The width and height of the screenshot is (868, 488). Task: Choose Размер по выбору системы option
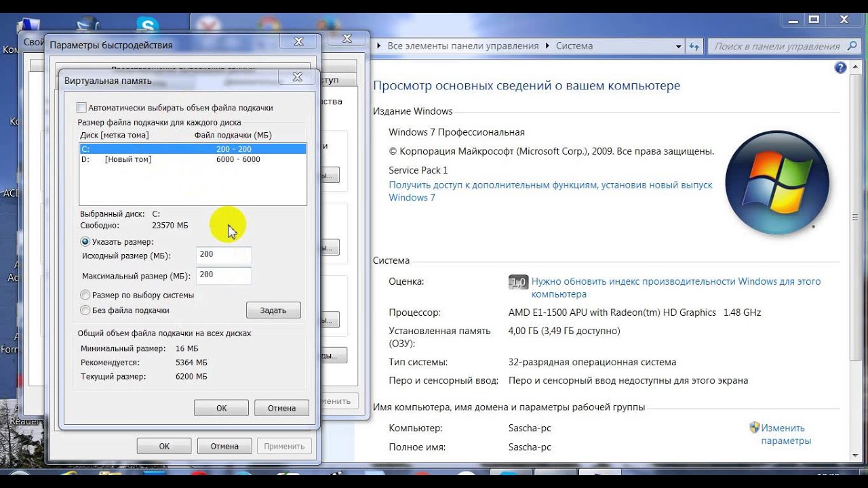tap(85, 295)
